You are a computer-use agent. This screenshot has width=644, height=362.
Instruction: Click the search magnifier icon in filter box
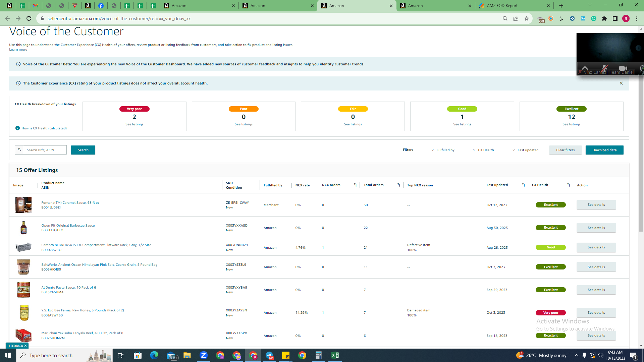[19, 150]
